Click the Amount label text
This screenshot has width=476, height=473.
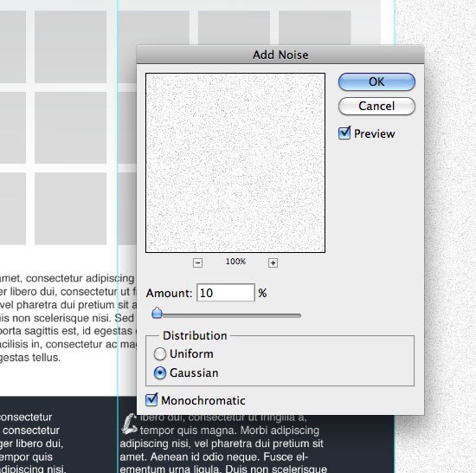169,293
